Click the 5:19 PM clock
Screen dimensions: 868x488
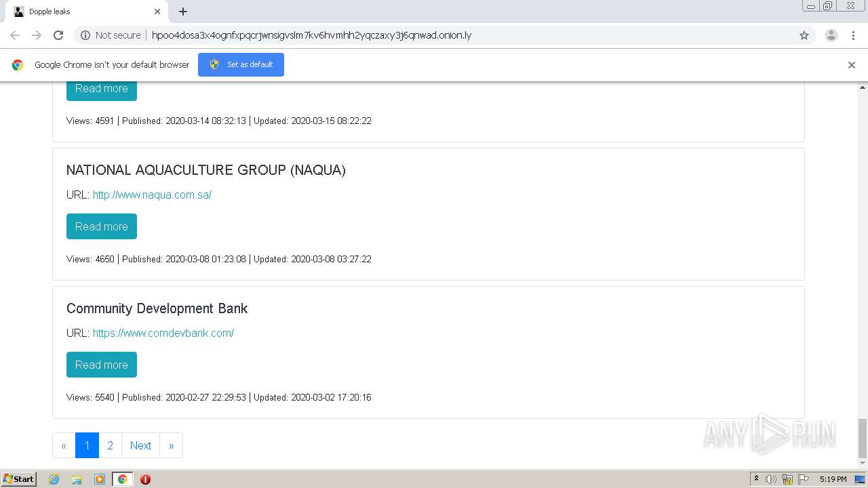point(833,479)
